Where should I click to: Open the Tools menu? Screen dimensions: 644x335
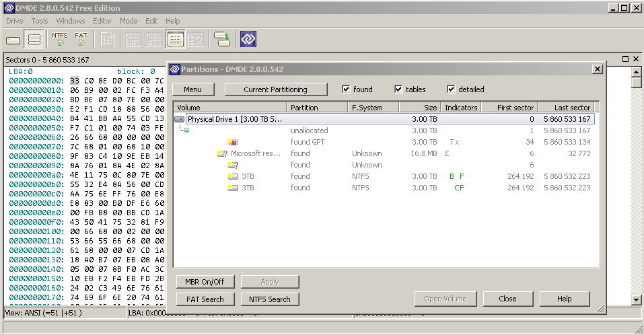click(x=40, y=21)
